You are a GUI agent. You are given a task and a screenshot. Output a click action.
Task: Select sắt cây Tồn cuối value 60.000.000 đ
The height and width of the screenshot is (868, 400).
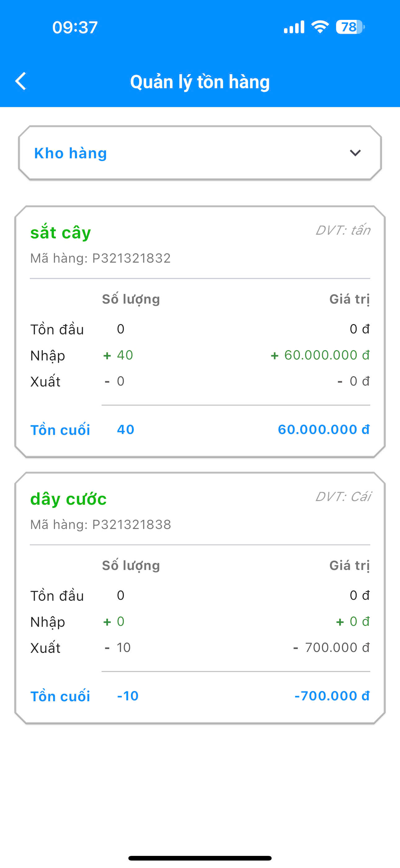click(x=324, y=429)
